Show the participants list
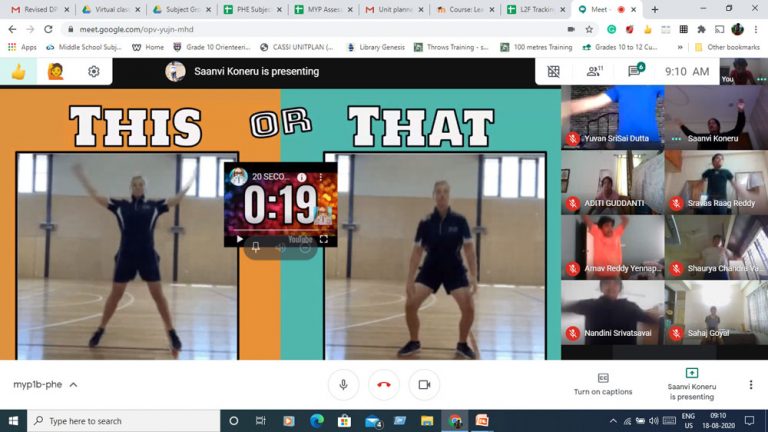 pyautogui.click(x=594, y=71)
